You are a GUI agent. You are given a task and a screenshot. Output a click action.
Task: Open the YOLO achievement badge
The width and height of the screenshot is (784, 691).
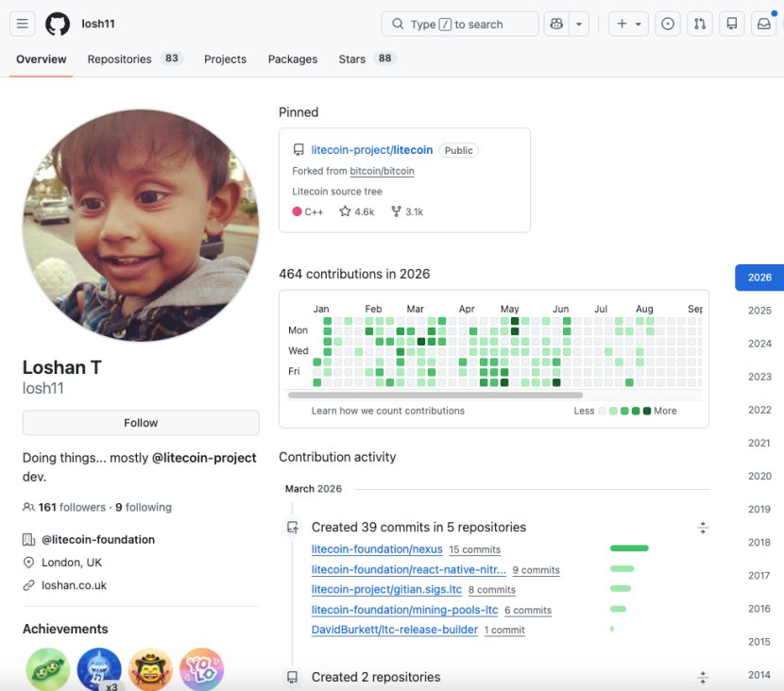tap(201, 669)
